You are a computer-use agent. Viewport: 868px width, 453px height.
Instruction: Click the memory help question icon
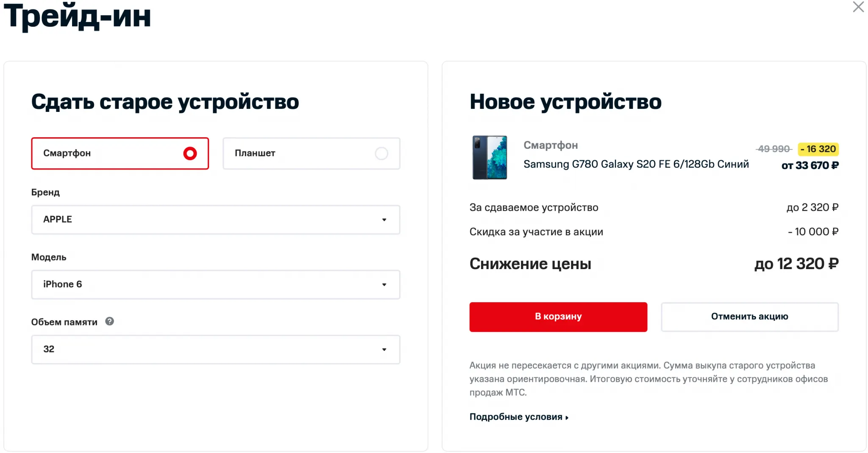coord(109,322)
